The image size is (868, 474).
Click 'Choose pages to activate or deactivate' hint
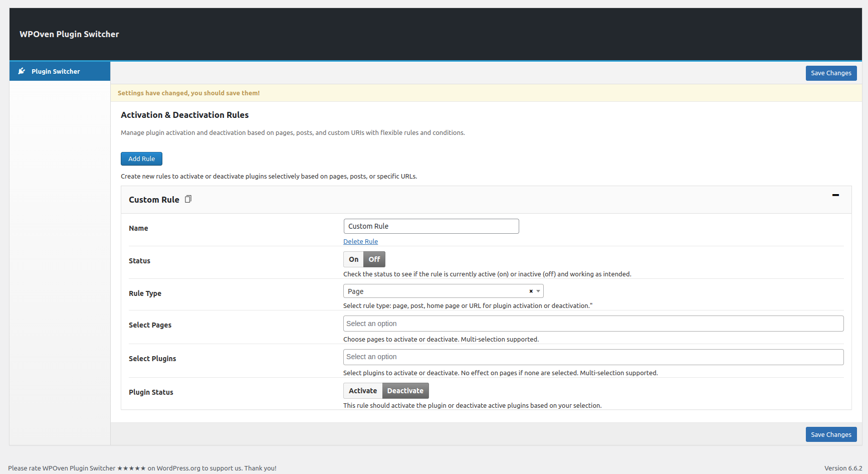coord(441,340)
